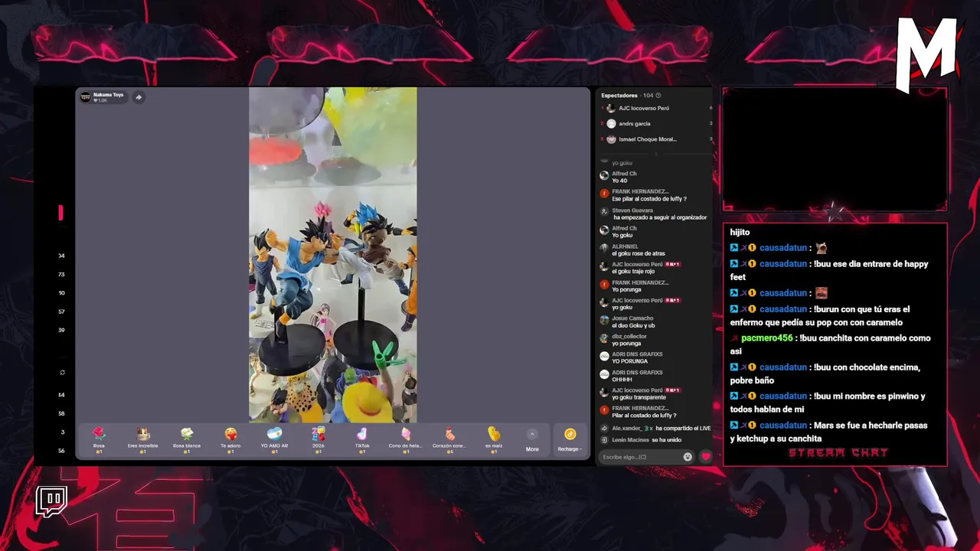
Task: Click the share arrow beside Nakama Toys
Action: pyautogui.click(x=139, y=97)
